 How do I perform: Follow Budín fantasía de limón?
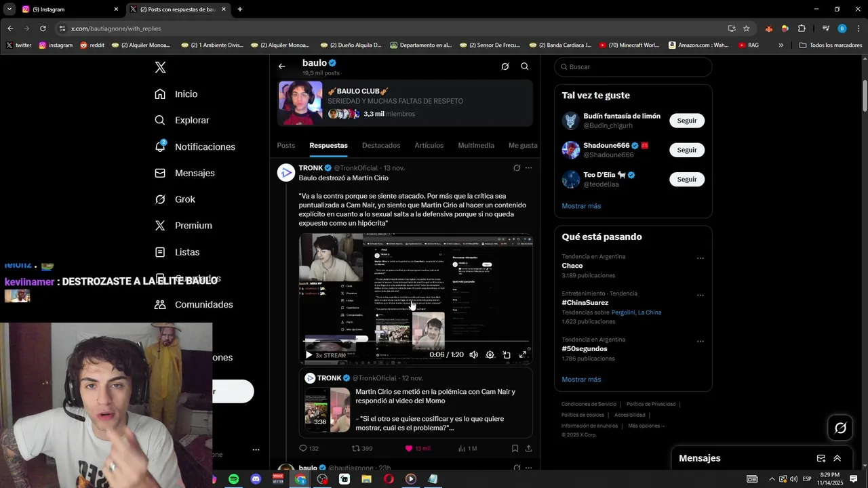pyautogui.click(x=687, y=121)
